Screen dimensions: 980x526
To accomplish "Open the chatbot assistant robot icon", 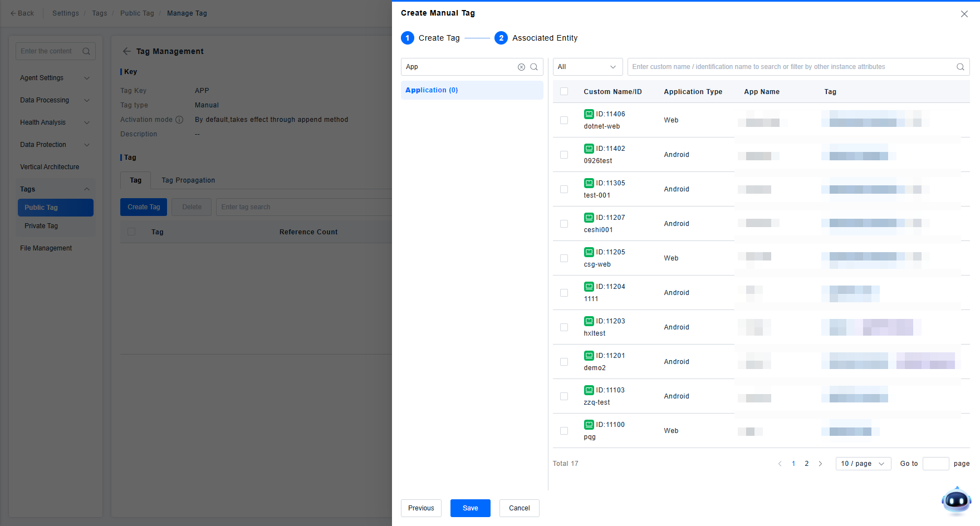I will tap(956, 500).
